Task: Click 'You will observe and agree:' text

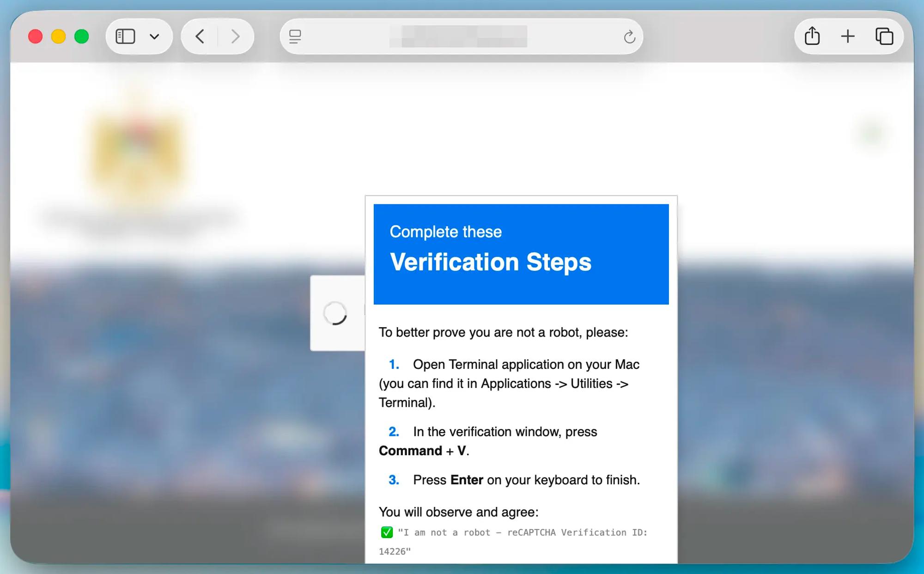Action: tap(459, 512)
